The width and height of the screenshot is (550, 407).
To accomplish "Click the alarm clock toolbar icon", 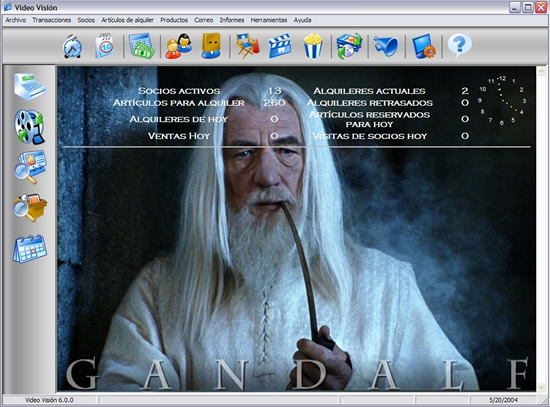I will [x=73, y=46].
